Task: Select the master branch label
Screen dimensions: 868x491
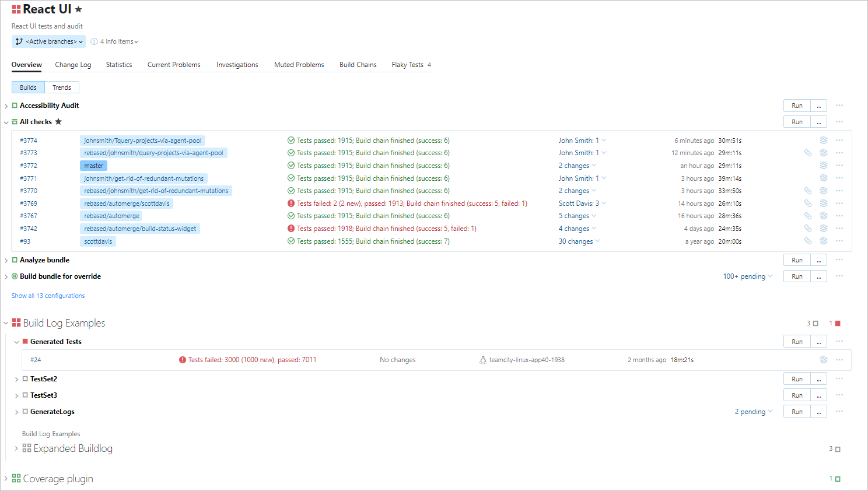Action: click(x=93, y=166)
